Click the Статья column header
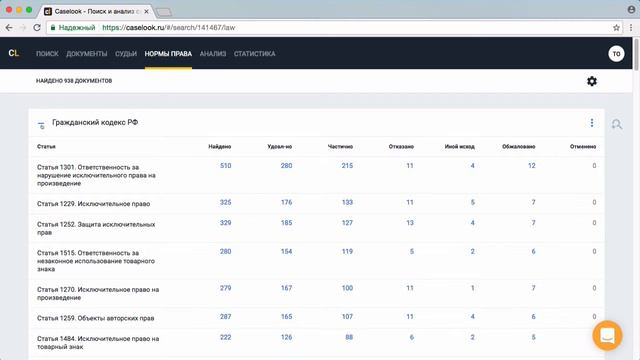The image size is (640, 360). coord(46,147)
